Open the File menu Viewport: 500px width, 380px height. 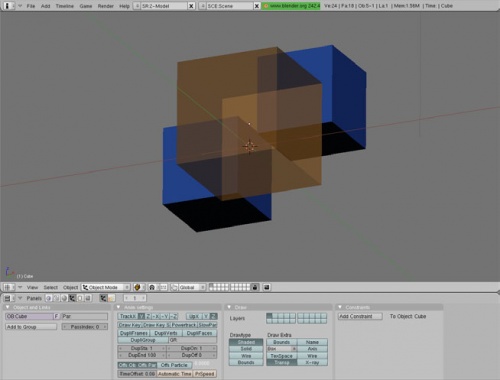coord(31,6)
